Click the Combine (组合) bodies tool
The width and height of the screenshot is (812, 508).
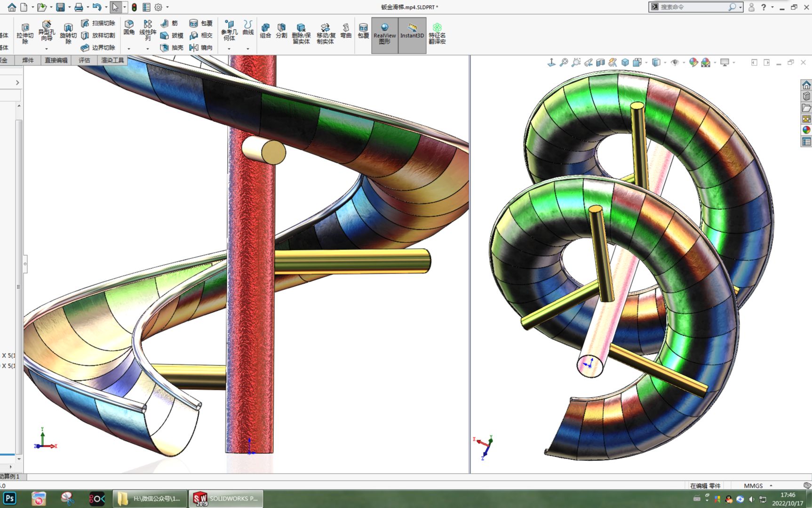click(266, 31)
